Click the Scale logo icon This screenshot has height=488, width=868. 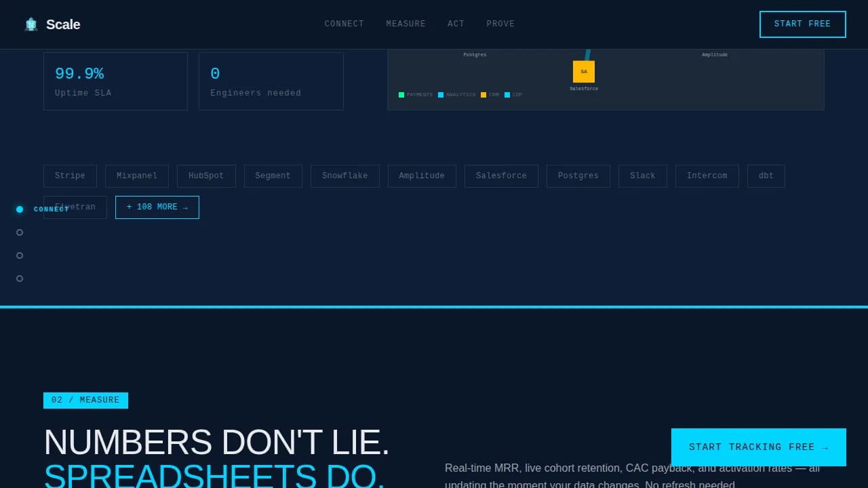(x=31, y=24)
